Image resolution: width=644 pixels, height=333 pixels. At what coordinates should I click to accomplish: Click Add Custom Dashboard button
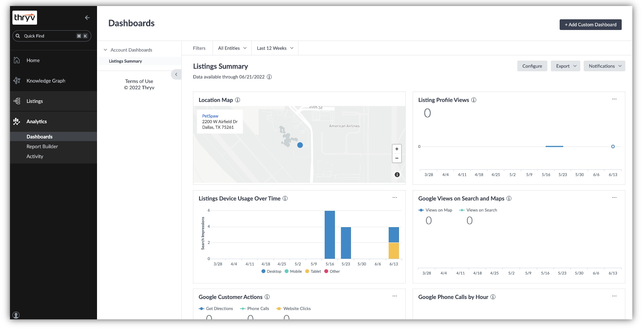point(590,25)
